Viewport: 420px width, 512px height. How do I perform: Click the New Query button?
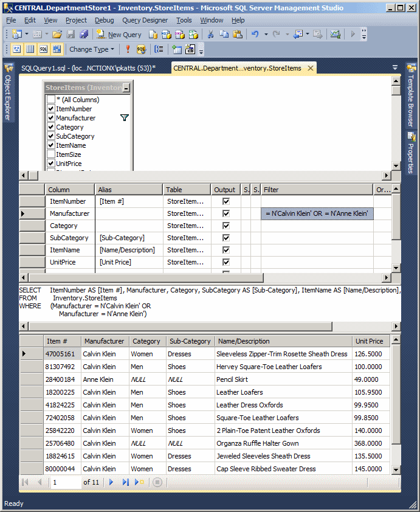[119, 34]
